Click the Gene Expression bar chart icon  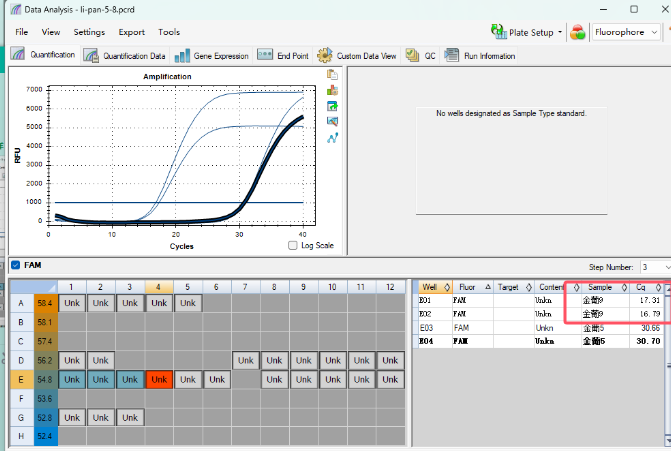coord(182,56)
